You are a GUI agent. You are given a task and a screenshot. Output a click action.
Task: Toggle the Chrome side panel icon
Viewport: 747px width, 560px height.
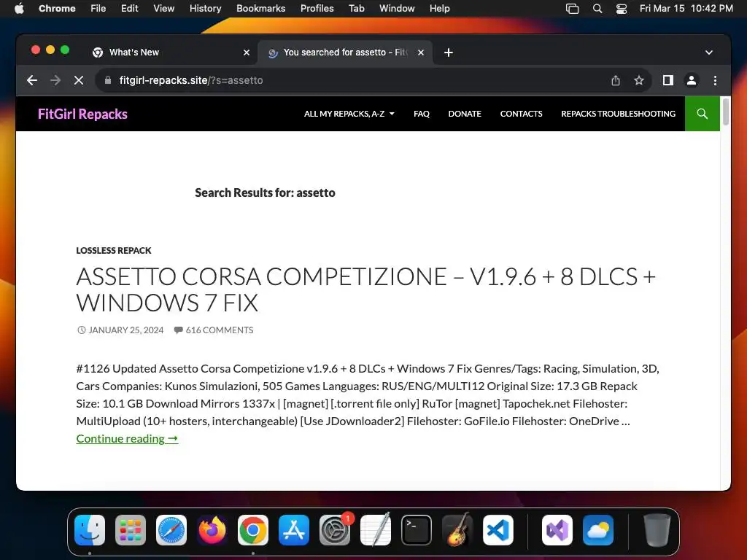click(x=668, y=80)
